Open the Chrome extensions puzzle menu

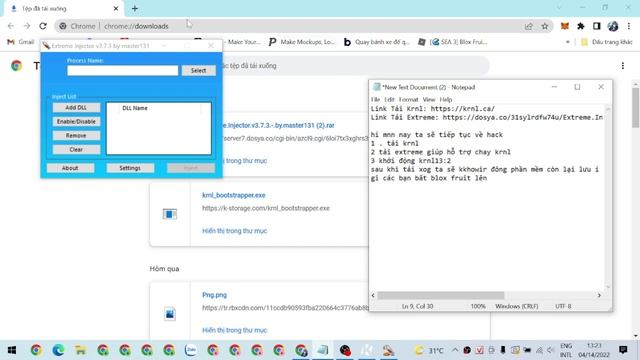click(581, 26)
